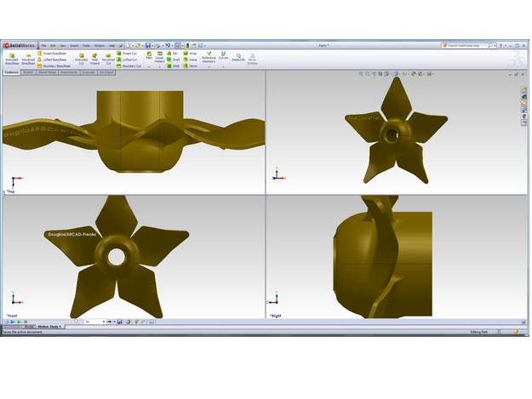The width and height of the screenshot is (532, 399).
Task: Click the Zoom to Fit view icon
Action: click(x=361, y=73)
